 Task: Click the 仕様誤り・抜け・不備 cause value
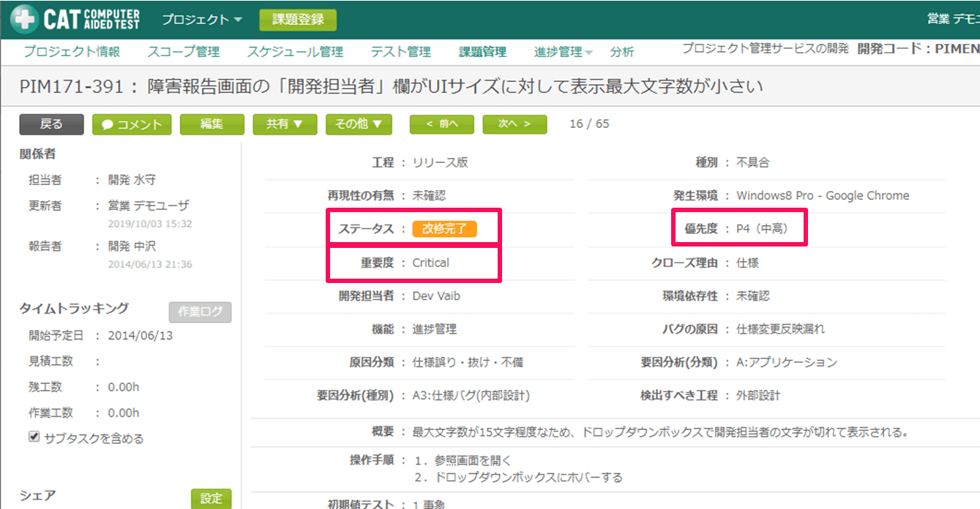[x=468, y=362]
